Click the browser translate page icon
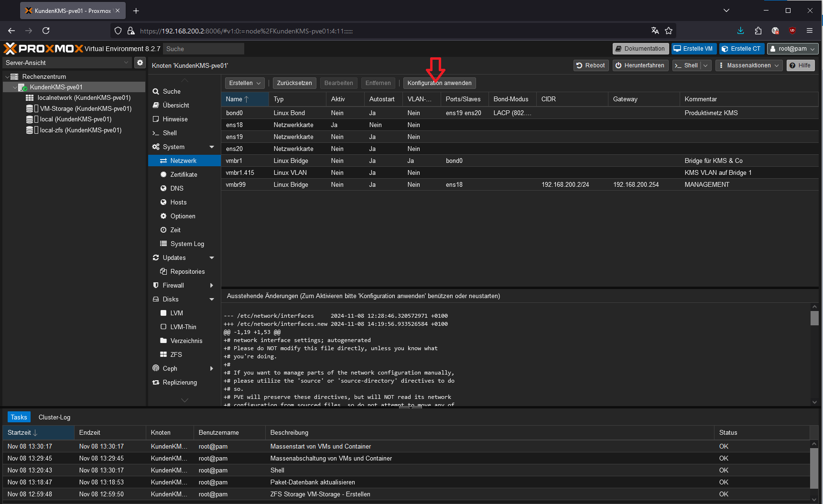This screenshot has width=823, height=504. point(655,31)
